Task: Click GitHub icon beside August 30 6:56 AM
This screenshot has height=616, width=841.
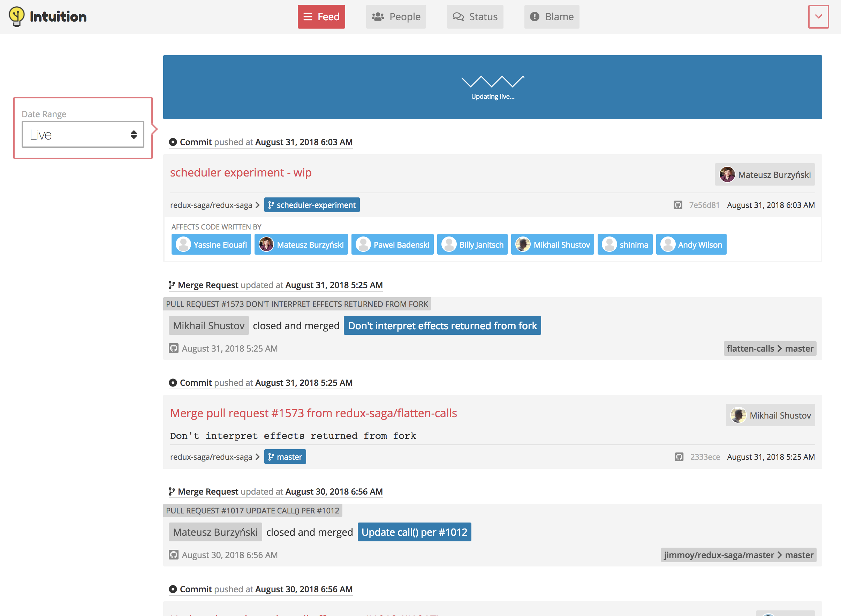Action: coord(174,555)
